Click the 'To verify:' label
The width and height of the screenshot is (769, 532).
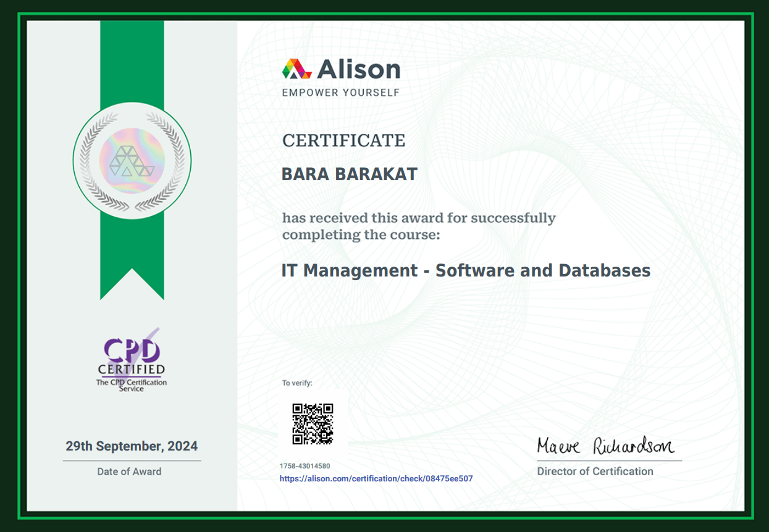coord(297,383)
